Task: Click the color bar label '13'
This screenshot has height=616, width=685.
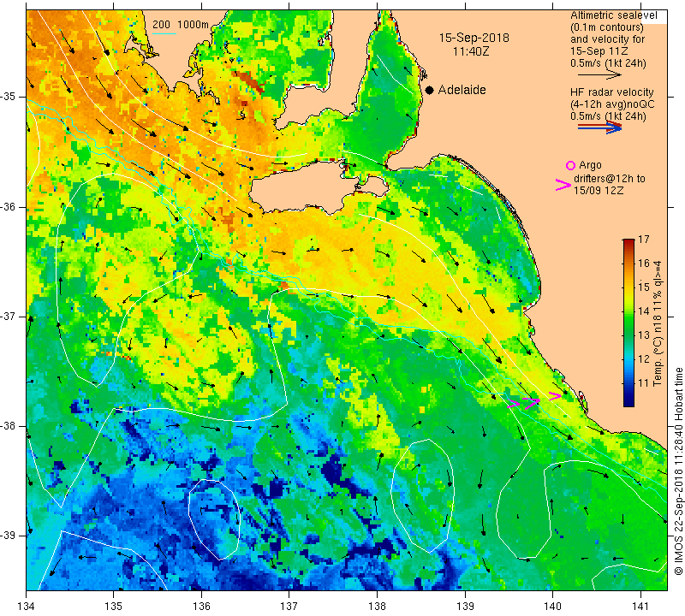Action: 644,335
